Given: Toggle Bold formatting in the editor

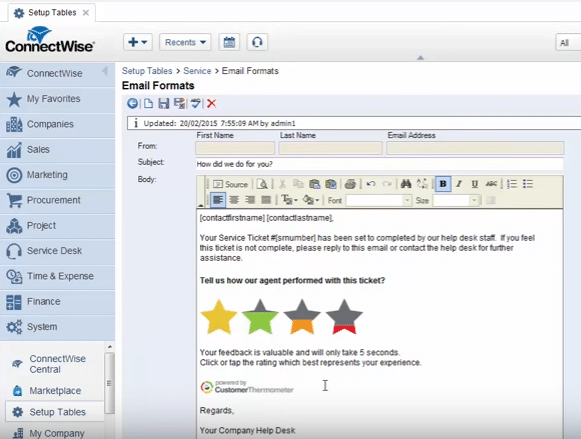Looking at the screenshot, I should (443, 184).
